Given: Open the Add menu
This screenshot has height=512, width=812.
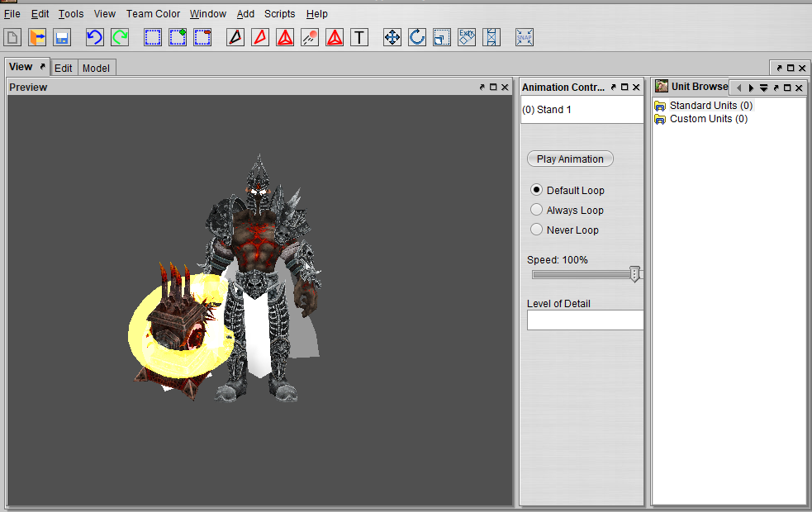Looking at the screenshot, I should 245,14.
